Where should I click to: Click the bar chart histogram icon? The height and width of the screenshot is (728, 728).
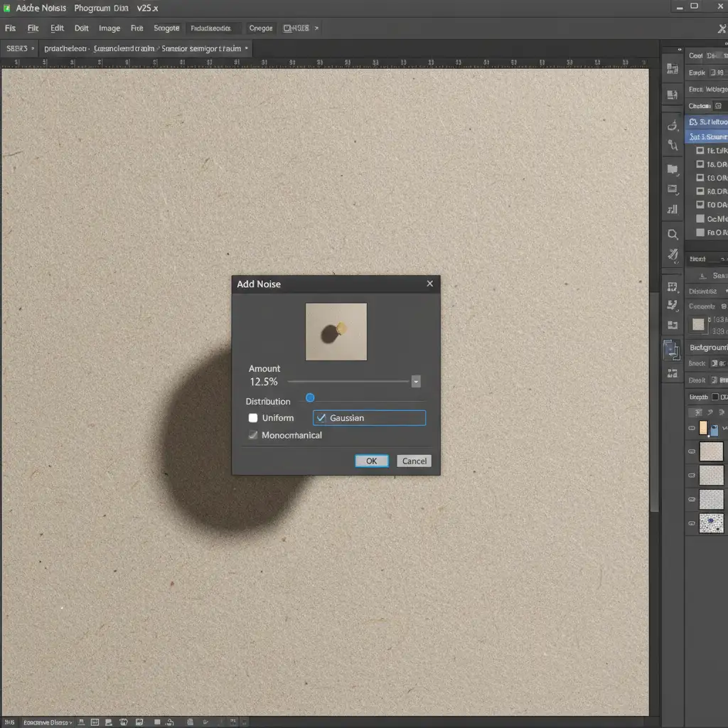click(x=672, y=210)
